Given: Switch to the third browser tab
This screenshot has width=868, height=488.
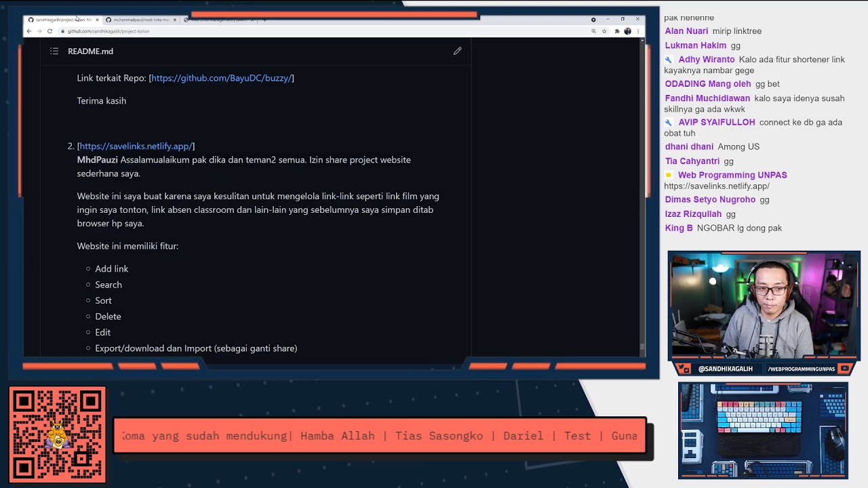Looking at the screenshot, I should coord(219,20).
